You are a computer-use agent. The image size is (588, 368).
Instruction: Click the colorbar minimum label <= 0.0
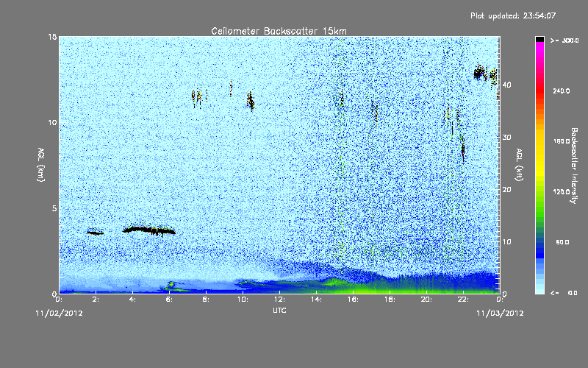tap(564, 293)
